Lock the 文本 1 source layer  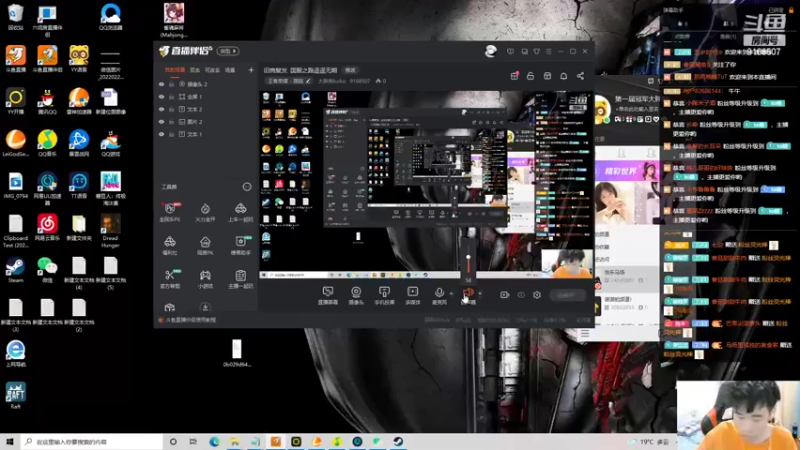pos(171,134)
